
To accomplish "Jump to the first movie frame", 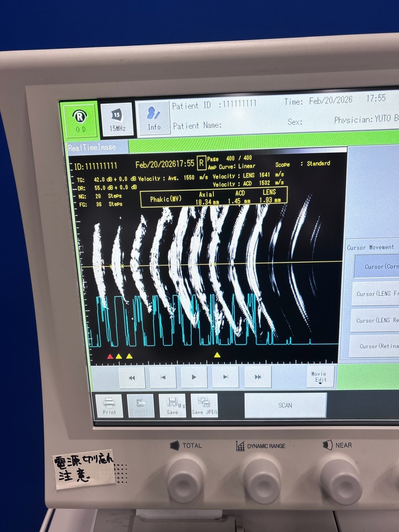I will (132, 377).
